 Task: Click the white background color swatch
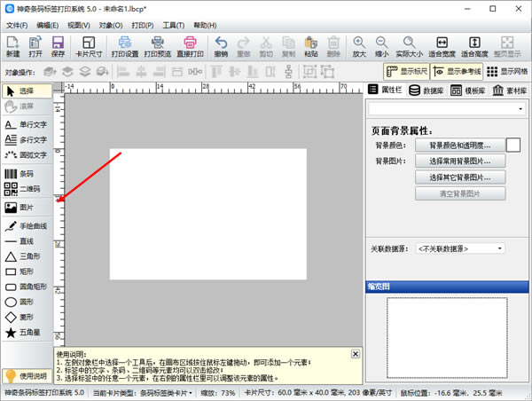[512, 145]
